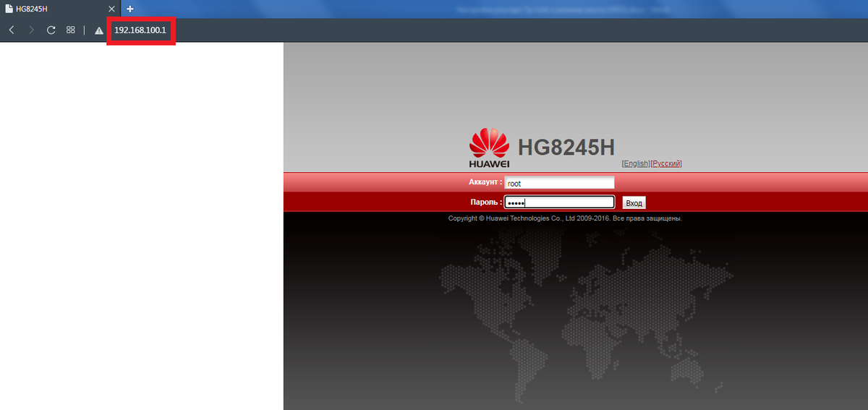Go forward with the browser forward arrow
Screen dimensions: 868x410
click(31, 30)
